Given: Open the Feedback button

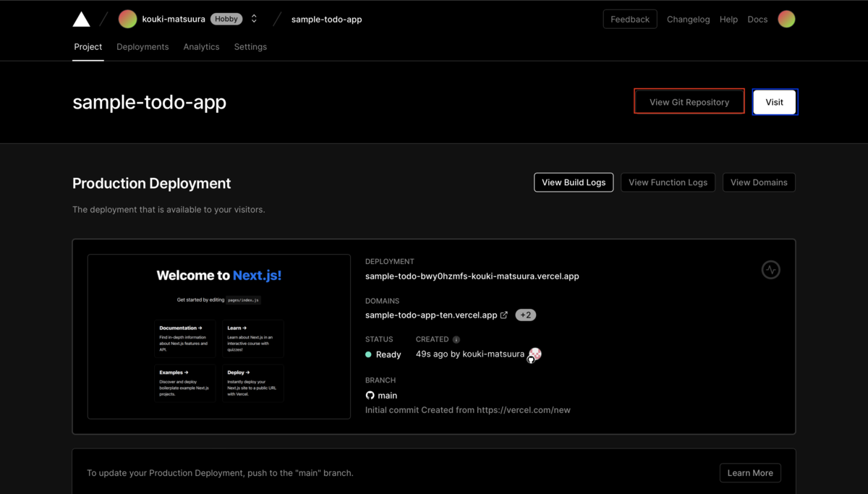Looking at the screenshot, I should point(630,20).
